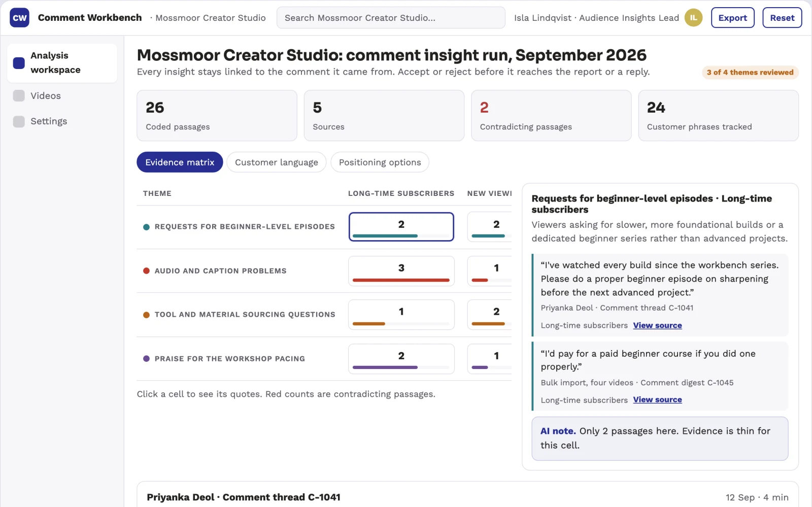Click the 'Requests for beginner-level episodes' theme label
The height and width of the screenshot is (507, 812).
[245, 227]
